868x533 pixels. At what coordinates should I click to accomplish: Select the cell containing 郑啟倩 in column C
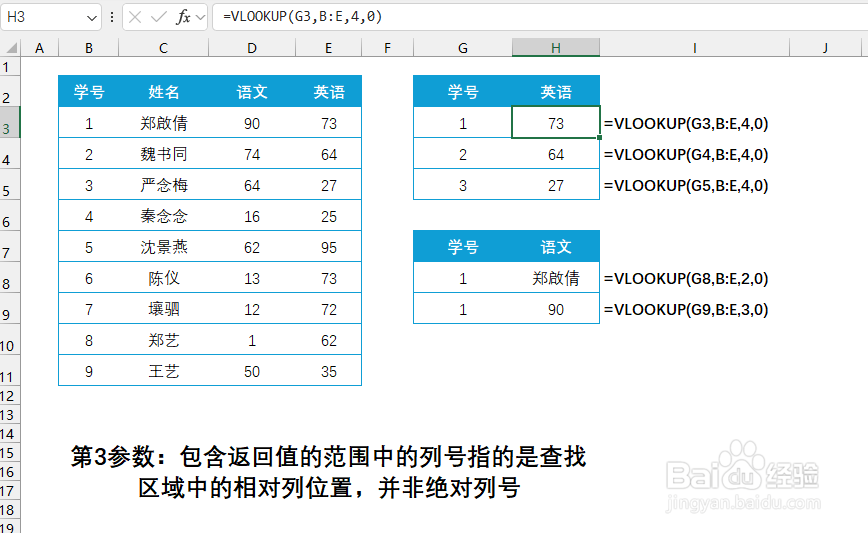(x=163, y=123)
